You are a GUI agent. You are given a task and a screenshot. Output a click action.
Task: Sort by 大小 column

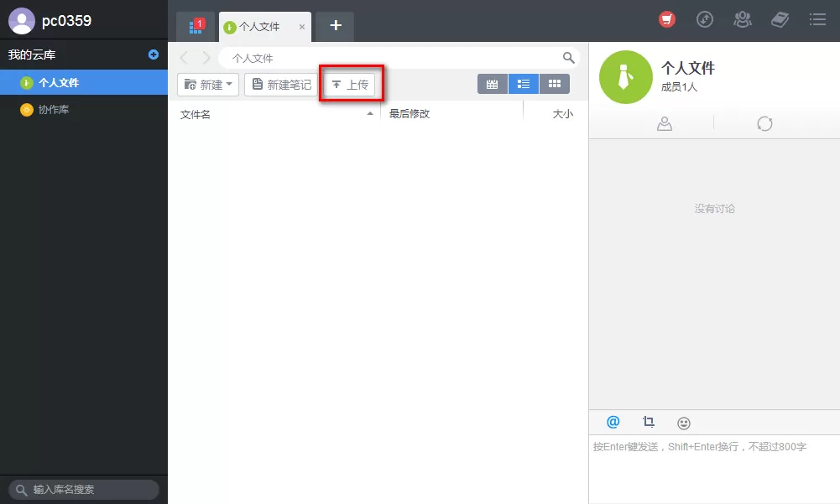click(562, 114)
